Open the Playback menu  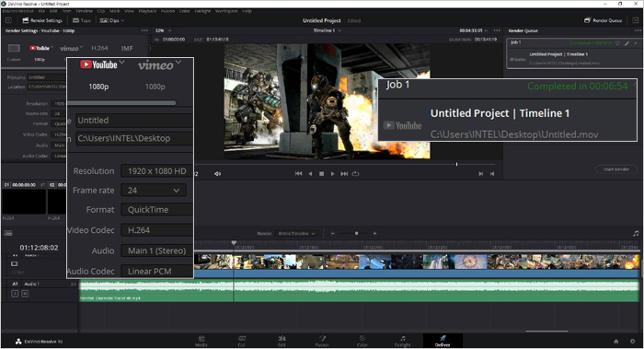click(147, 11)
